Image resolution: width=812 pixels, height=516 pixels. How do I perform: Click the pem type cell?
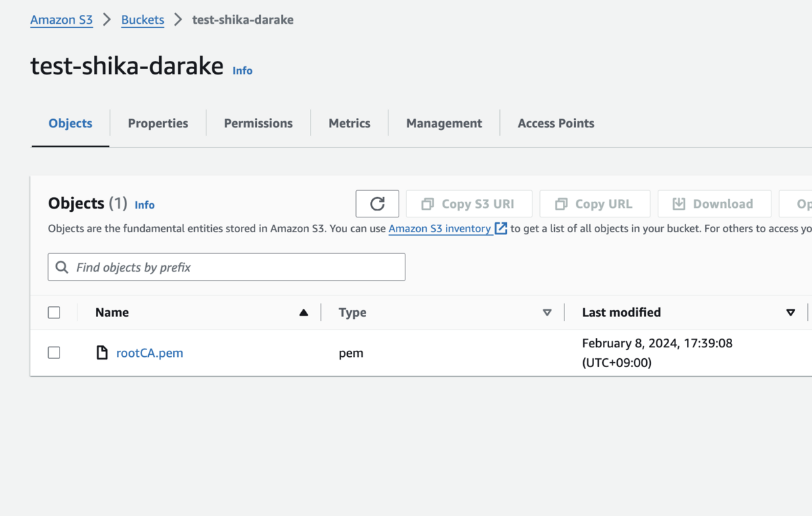351,353
